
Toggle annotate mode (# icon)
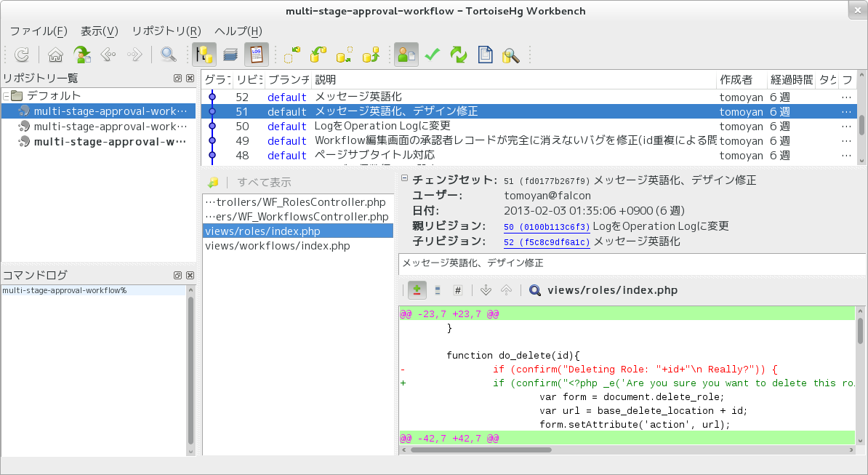click(x=458, y=290)
